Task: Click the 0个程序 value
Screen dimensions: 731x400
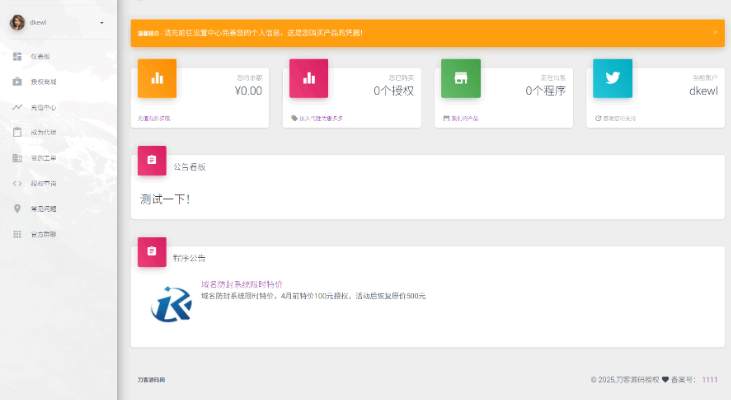Action: (545, 91)
